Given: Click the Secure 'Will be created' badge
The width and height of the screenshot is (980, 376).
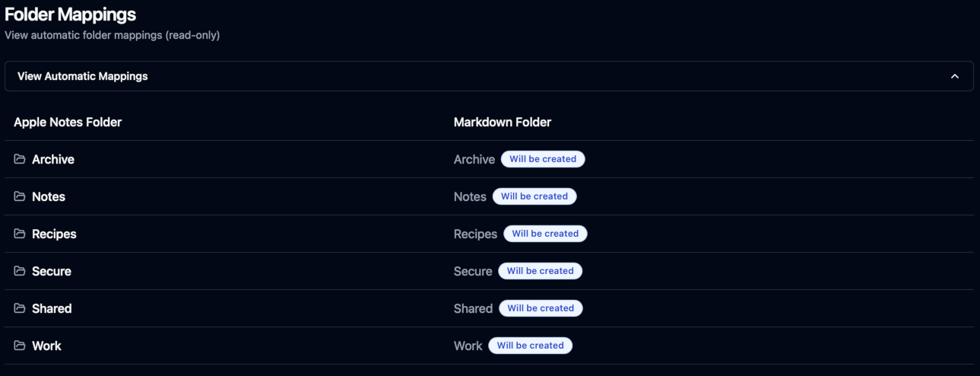Looking at the screenshot, I should (x=540, y=271).
